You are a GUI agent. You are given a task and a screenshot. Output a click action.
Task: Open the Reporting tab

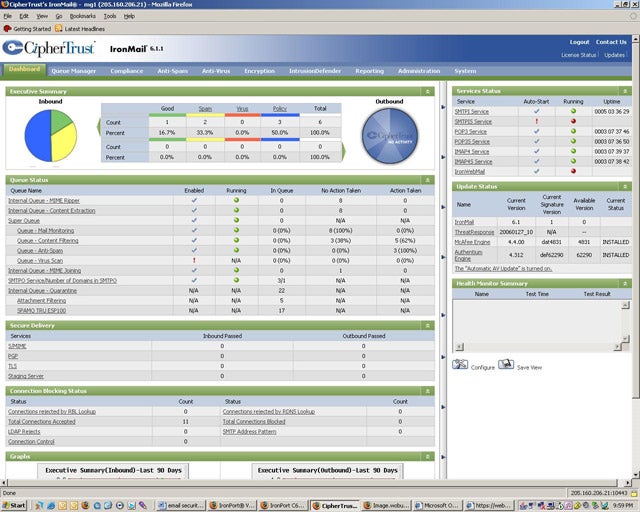point(369,71)
